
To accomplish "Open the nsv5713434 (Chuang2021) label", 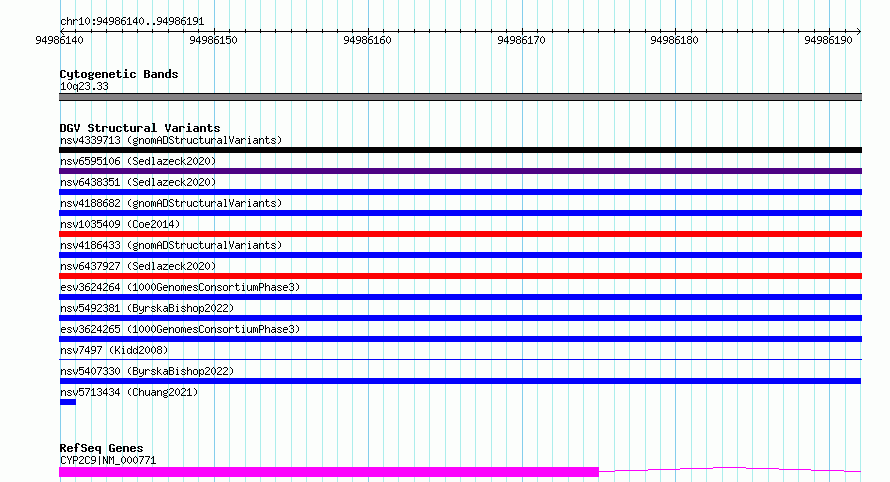I will pos(129,392).
